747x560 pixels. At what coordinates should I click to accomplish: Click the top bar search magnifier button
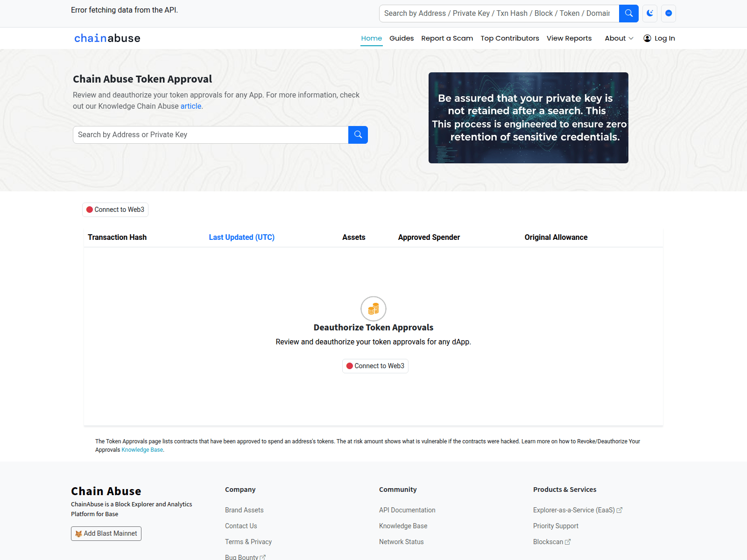point(628,14)
